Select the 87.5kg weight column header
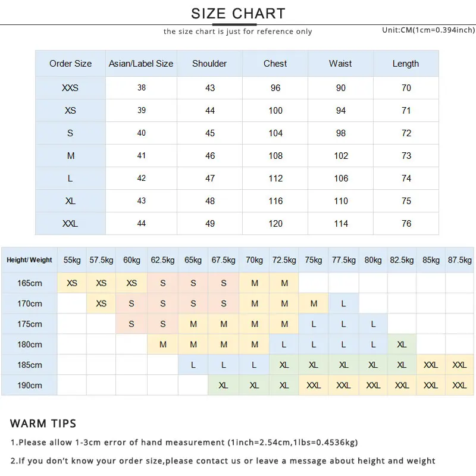The width and height of the screenshot is (476, 476). point(459,260)
